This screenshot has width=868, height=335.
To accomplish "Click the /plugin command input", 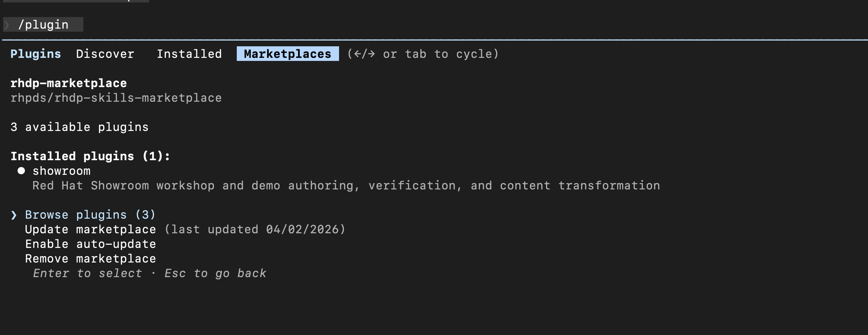I will coord(43,25).
